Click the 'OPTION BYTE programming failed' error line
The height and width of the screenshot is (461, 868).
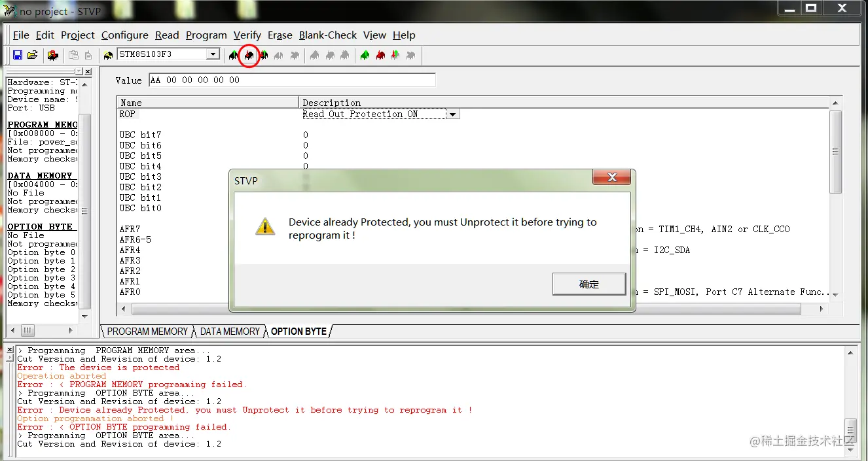pos(124,427)
